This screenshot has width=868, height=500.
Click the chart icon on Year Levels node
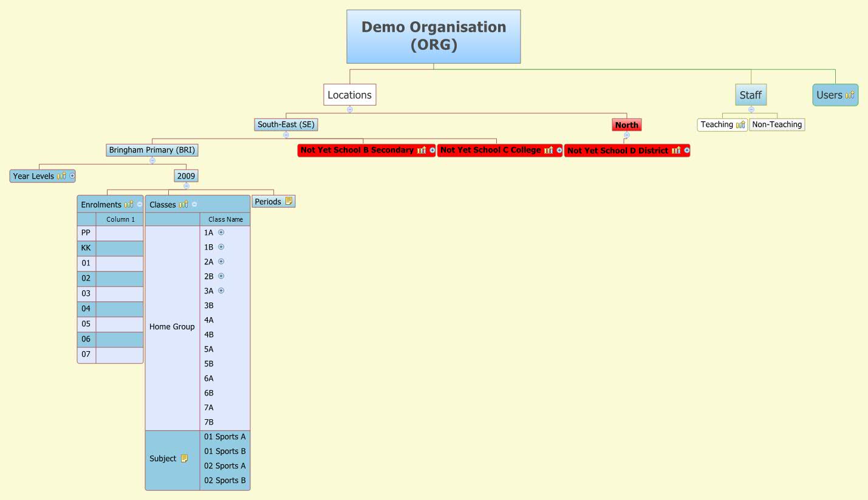point(61,176)
